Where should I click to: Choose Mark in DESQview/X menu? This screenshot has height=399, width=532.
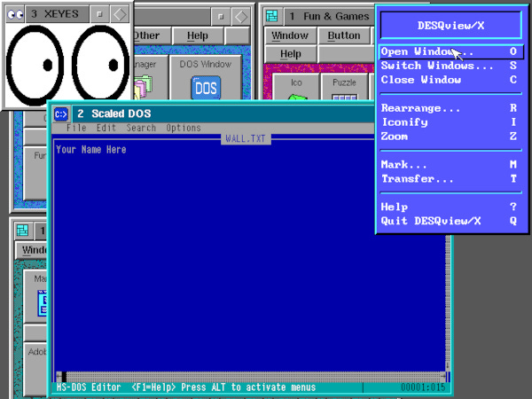point(451,165)
